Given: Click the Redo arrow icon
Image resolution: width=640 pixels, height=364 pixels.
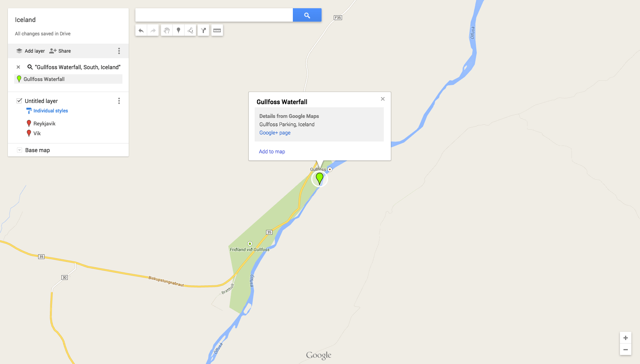Looking at the screenshot, I should coord(153,30).
